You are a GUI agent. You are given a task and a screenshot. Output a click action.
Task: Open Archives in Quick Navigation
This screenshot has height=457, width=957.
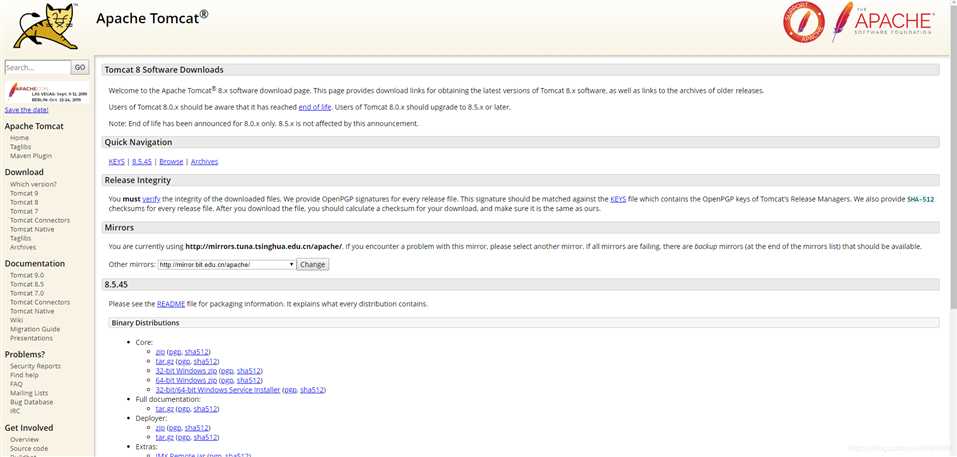pos(204,162)
